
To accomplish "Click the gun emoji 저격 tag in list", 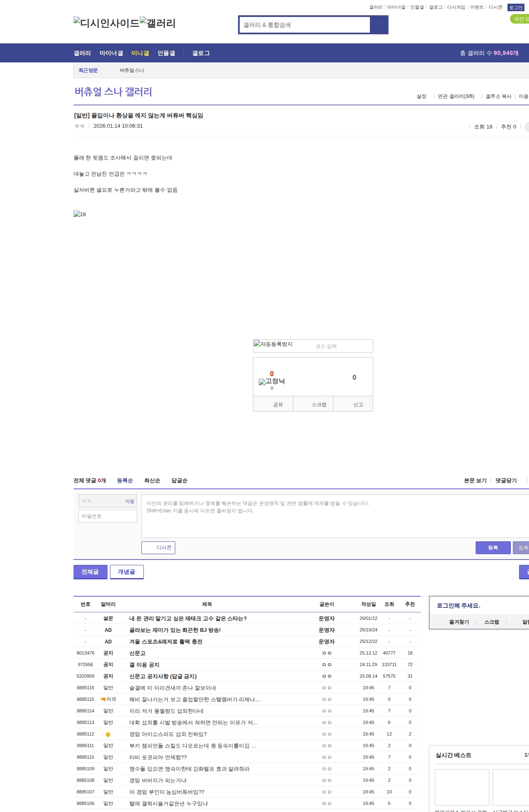I will [108, 699].
